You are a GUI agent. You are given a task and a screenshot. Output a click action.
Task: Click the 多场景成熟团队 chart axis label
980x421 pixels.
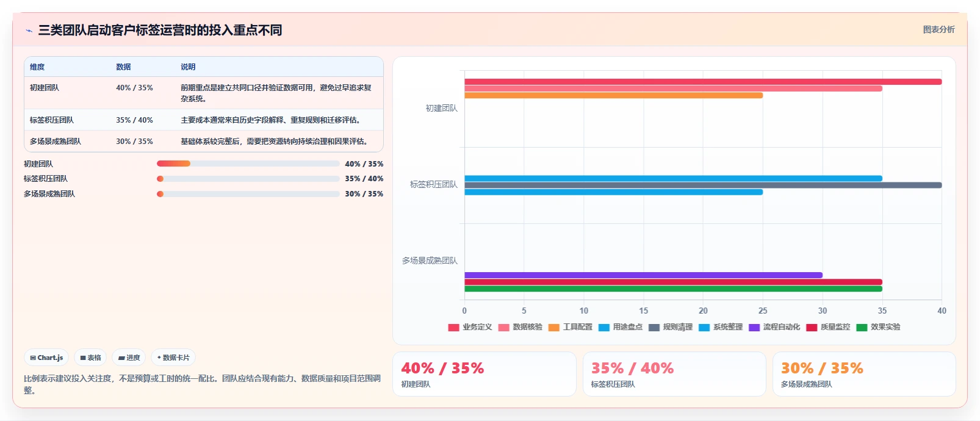(x=430, y=261)
